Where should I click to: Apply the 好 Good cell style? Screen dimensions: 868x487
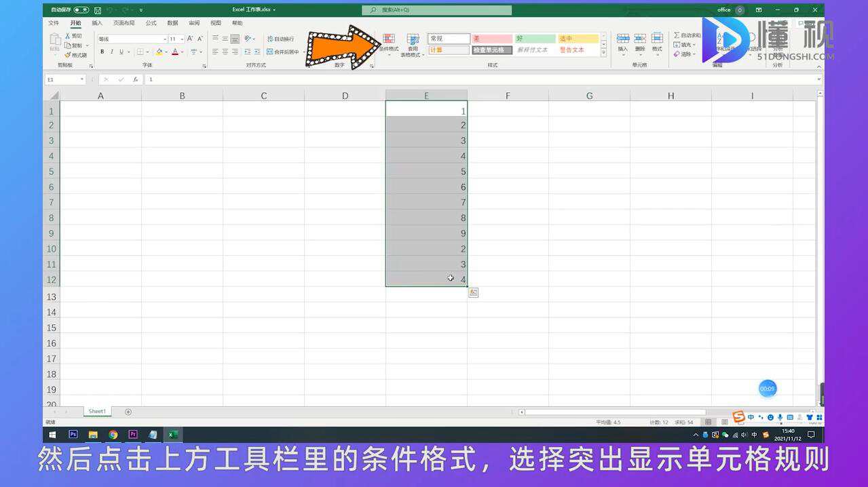(x=535, y=39)
